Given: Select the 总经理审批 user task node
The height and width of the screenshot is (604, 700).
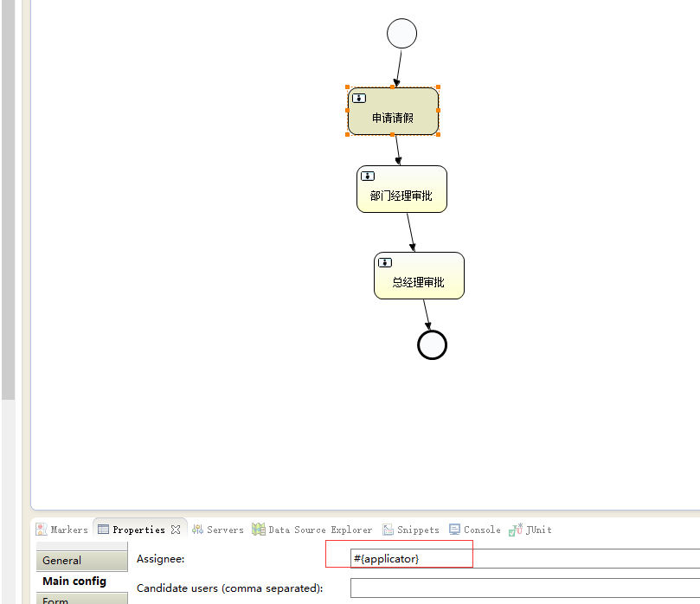Looking at the screenshot, I should (x=419, y=276).
